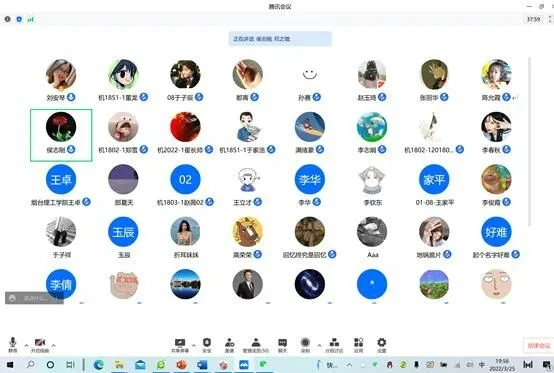Open the settings gear icon

pyautogui.click(x=382, y=345)
